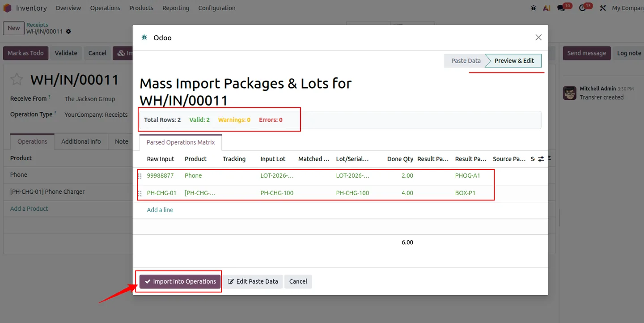Mark WH/IN/00011 as favorite with the star
644x323 pixels.
click(x=17, y=80)
